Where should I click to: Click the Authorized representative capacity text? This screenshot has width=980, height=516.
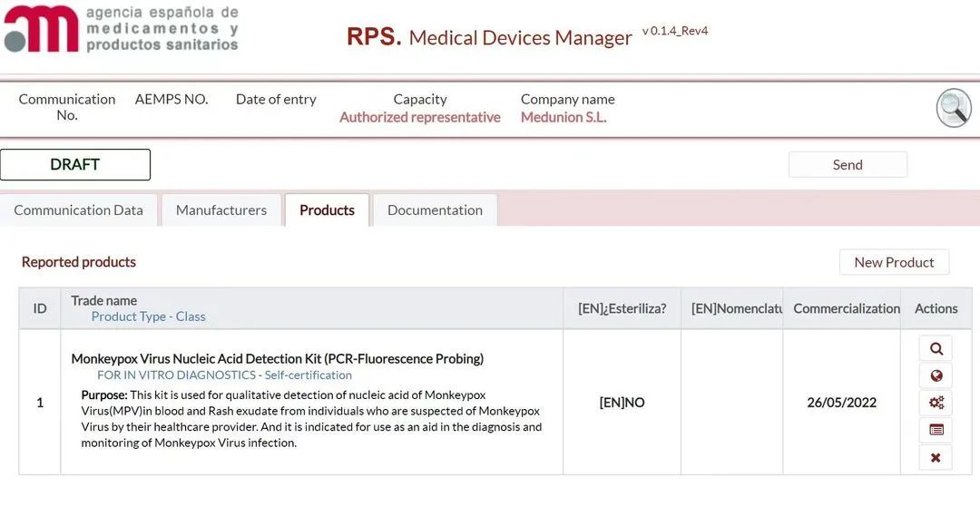420,117
